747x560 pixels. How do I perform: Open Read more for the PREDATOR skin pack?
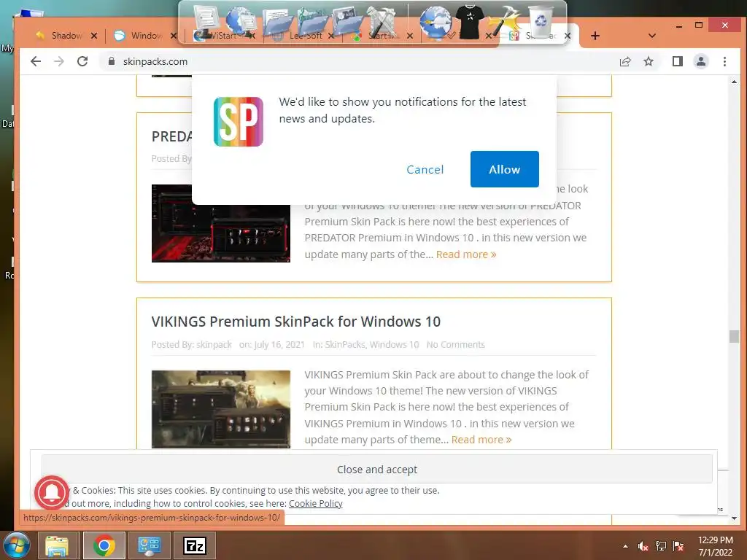466,254
